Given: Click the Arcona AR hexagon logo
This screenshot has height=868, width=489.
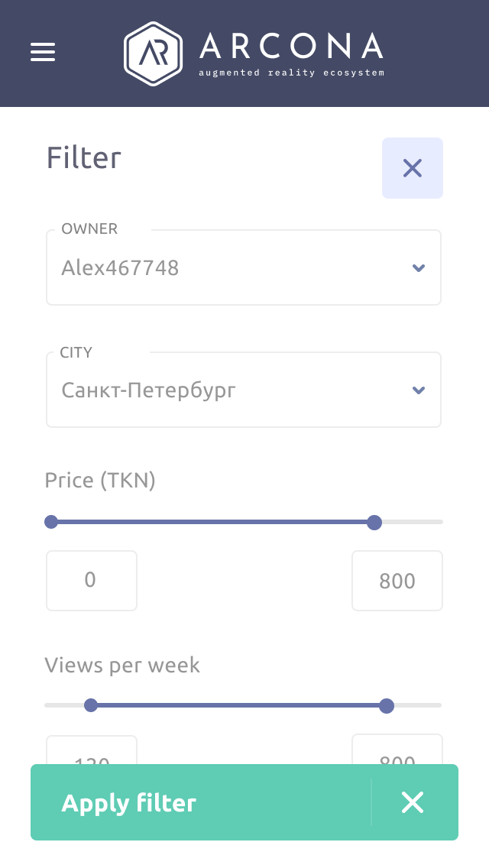Looking at the screenshot, I should [153, 53].
